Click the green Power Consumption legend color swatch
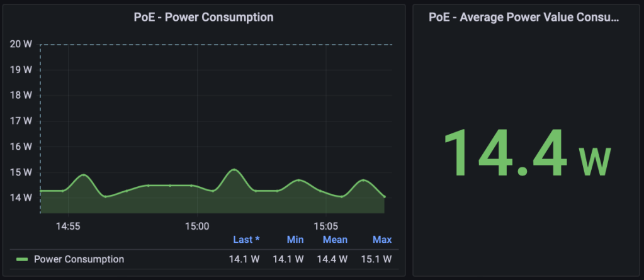 (22, 259)
